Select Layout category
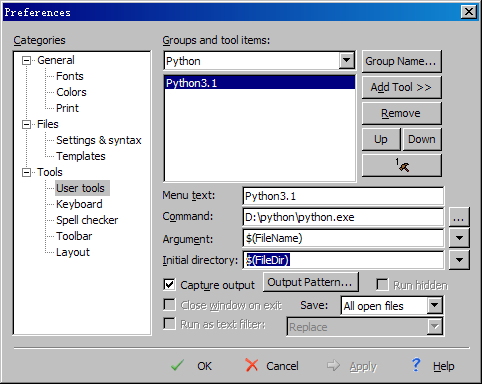This screenshot has height=384, width=482. [73, 252]
